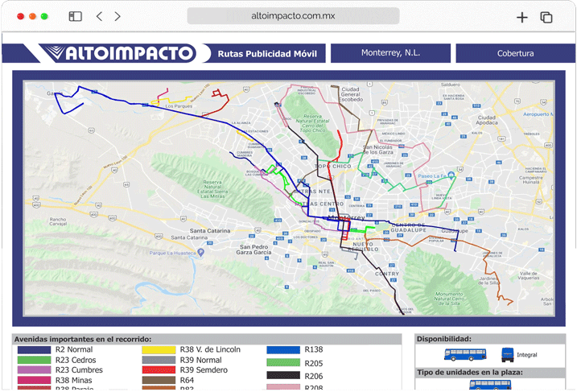Click Monumento Natural Cerro de la Silla
The width and height of the screenshot is (577, 392).
448,299
